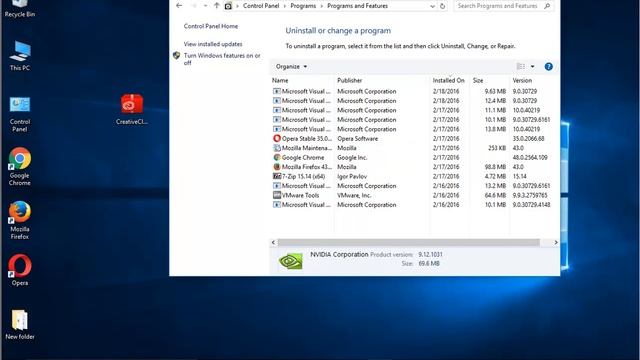Click the NVIDIA logo in details pane
Image resolution: width=640 pixels, height=360 pixels.
(x=291, y=261)
